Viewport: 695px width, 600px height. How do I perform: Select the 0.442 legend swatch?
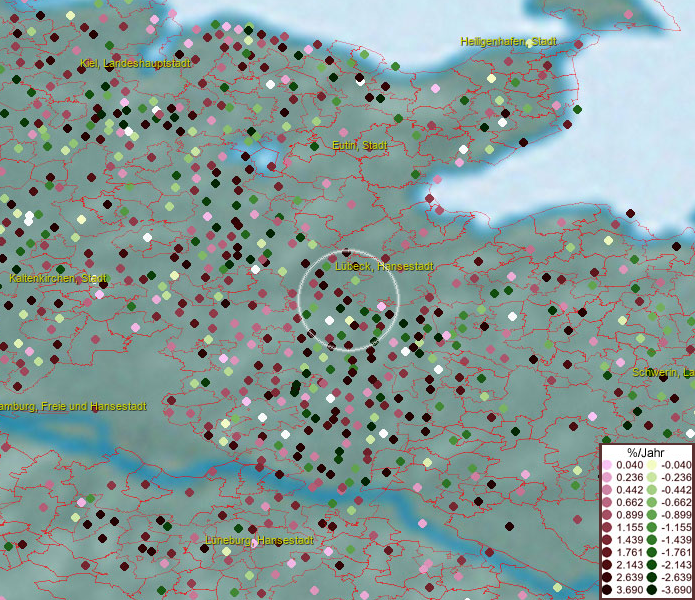click(x=607, y=490)
